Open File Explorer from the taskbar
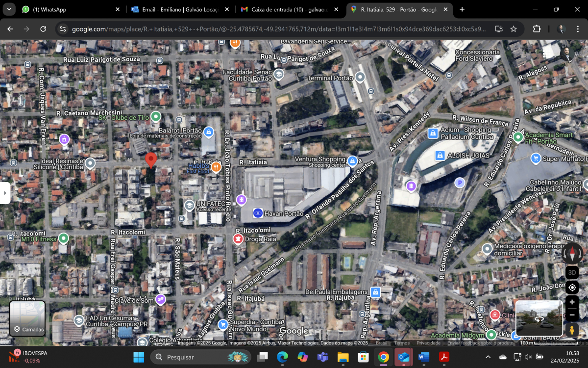The image size is (588, 368). click(343, 357)
